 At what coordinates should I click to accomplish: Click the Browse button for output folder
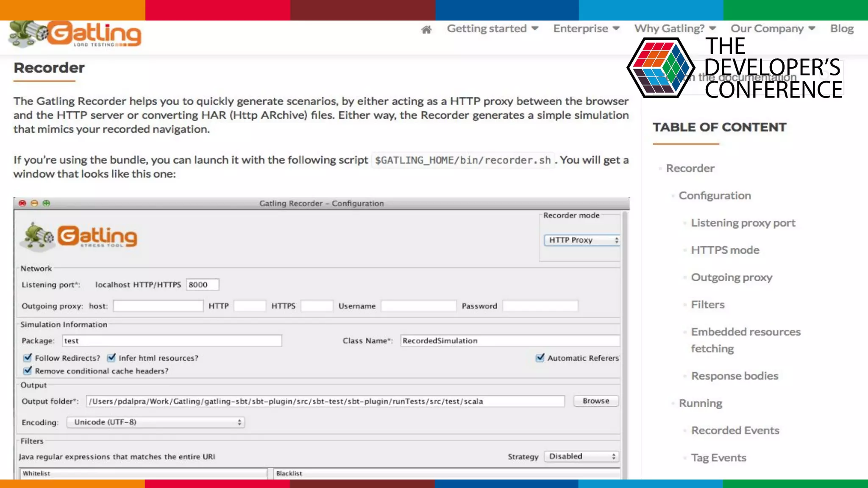[x=595, y=401]
